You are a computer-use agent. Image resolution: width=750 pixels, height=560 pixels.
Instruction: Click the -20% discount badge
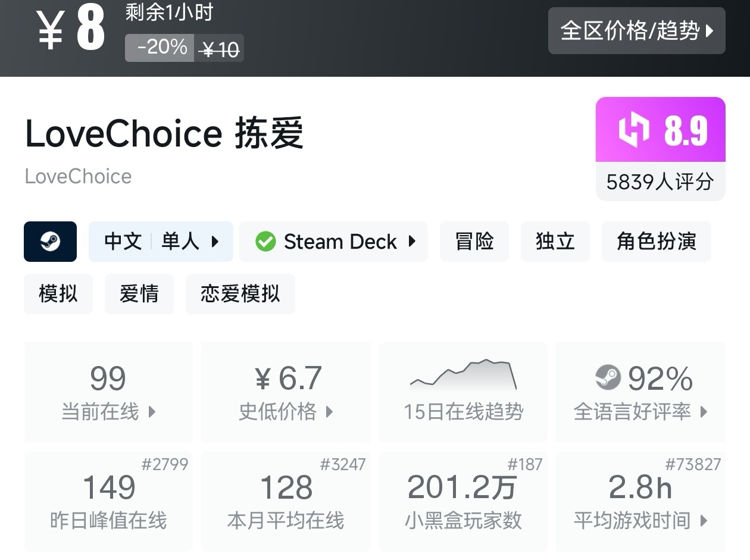click(160, 48)
